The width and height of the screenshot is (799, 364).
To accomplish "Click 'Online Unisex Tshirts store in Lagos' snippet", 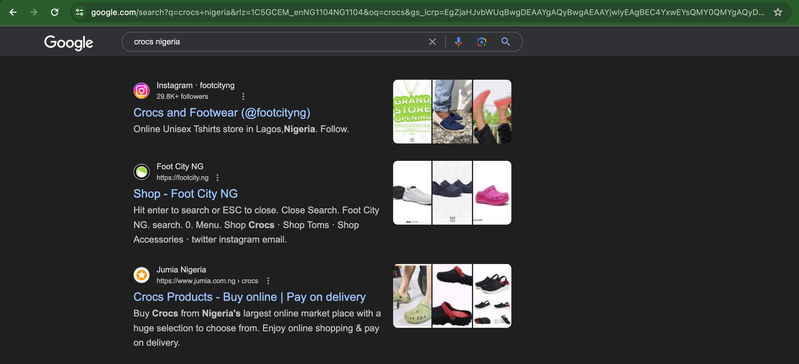I will (241, 129).
